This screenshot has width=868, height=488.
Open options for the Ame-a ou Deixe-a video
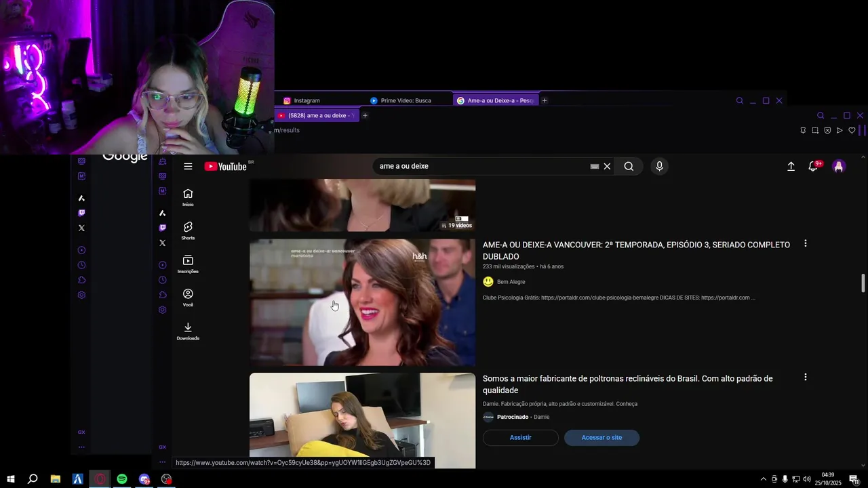805,243
